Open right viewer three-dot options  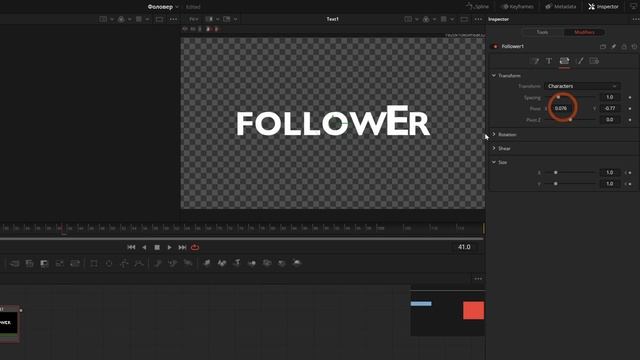tap(478, 19)
